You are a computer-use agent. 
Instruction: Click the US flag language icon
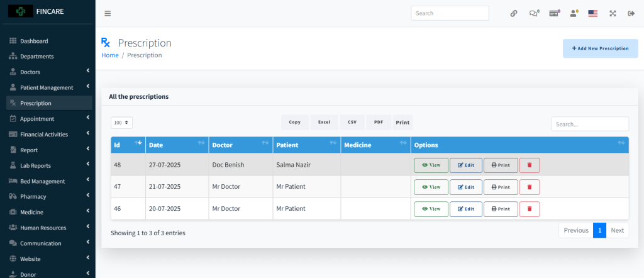click(x=592, y=13)
